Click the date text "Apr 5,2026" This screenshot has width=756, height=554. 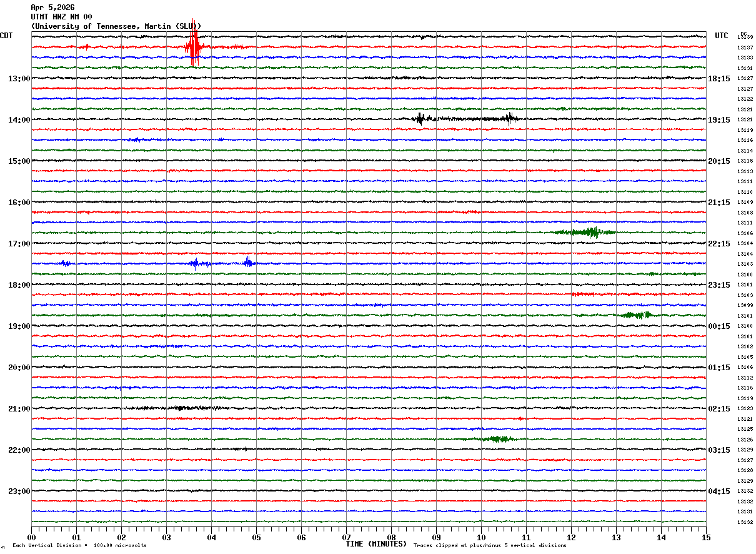(52, 8)
